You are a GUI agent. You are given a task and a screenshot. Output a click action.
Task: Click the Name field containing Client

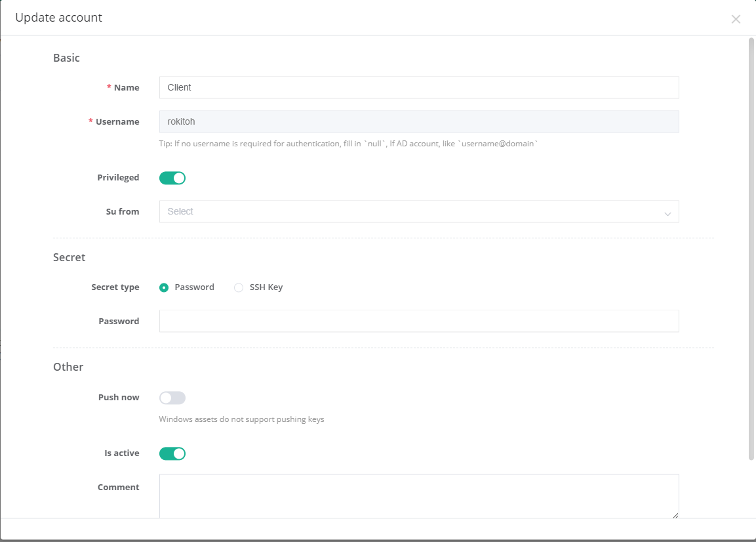pos(418,87)
